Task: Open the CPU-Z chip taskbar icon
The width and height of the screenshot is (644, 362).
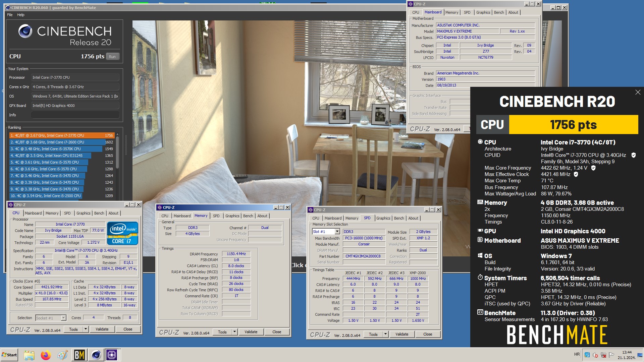Action: (x=112, y=355)
